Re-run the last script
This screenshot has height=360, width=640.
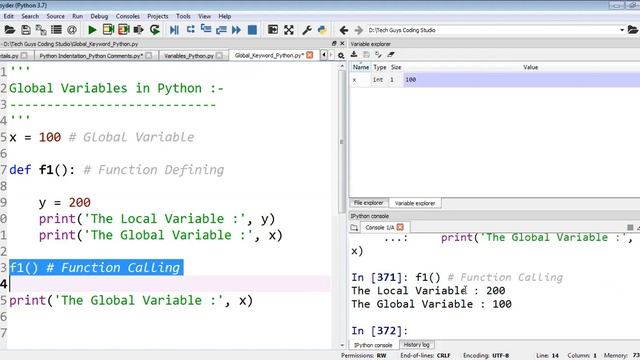tap(155, 30)
